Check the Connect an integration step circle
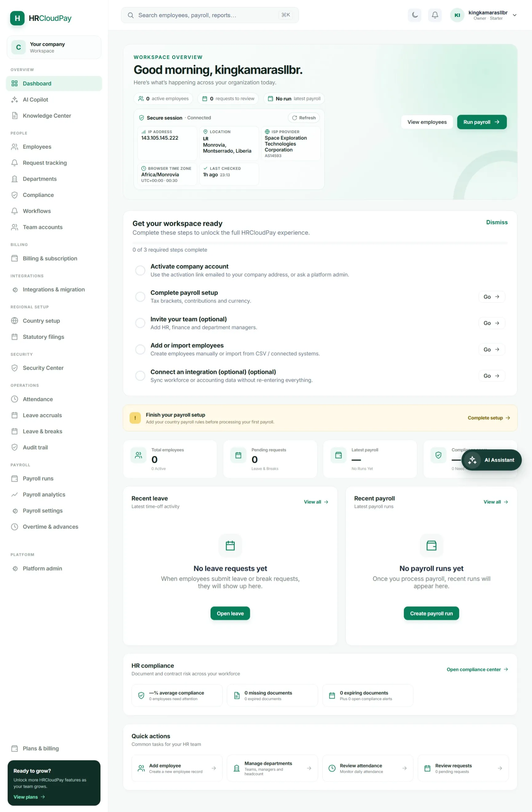Viewport: 532px width, 812px height. (x=140, y=376)
